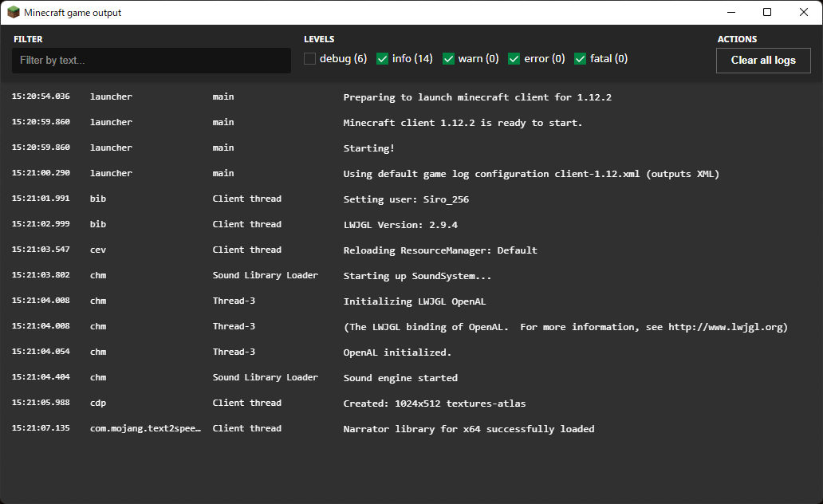Image resolution: width=823 pixels, height=504 pixels.
Task: Click the Clear all logs button
Action: pos(763,61)
